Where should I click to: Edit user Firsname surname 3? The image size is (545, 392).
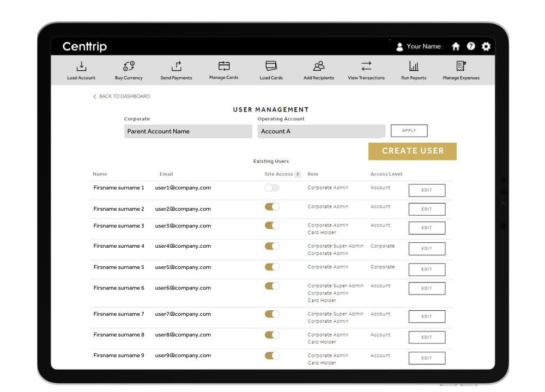(x=427, y=228)
